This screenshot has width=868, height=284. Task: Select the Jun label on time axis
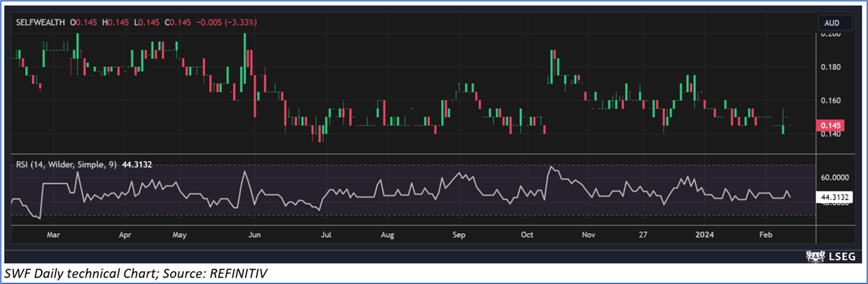255,235
